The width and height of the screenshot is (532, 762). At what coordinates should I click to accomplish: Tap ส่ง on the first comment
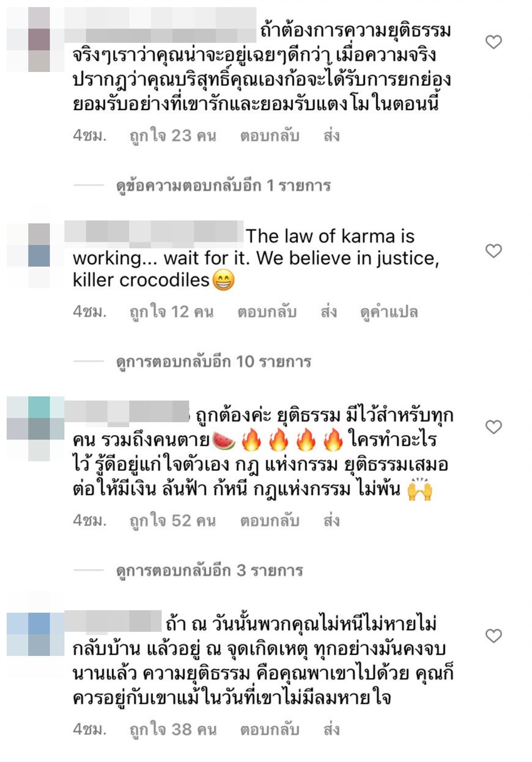click(332, 136)
